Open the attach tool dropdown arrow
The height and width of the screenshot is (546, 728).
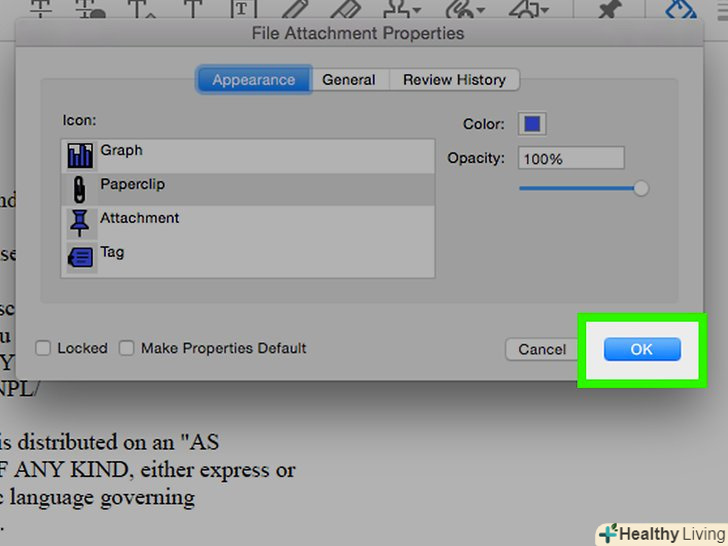point(481,10)
